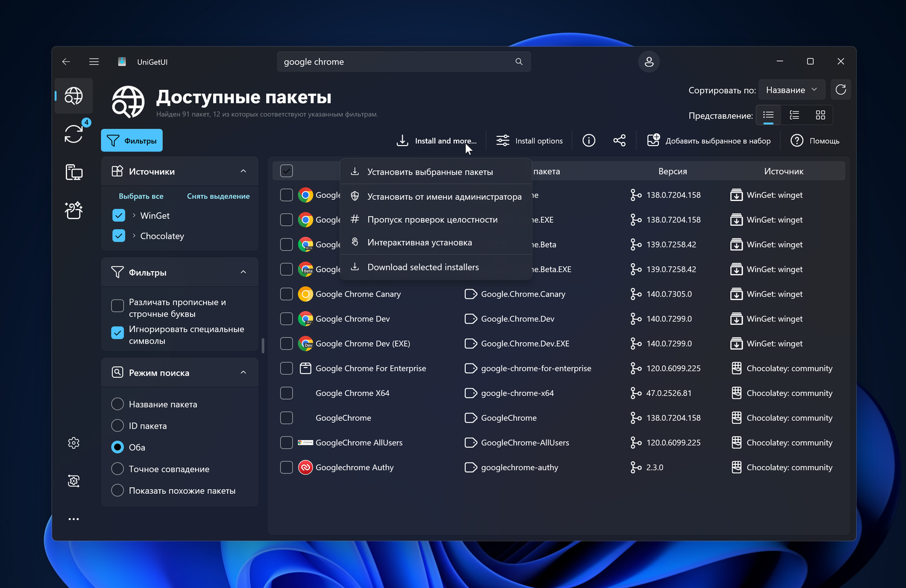Choose 'Установить выбранные пакеты' menu item
The height and width of the screenshot is (588, 906).
pos(436,172)
